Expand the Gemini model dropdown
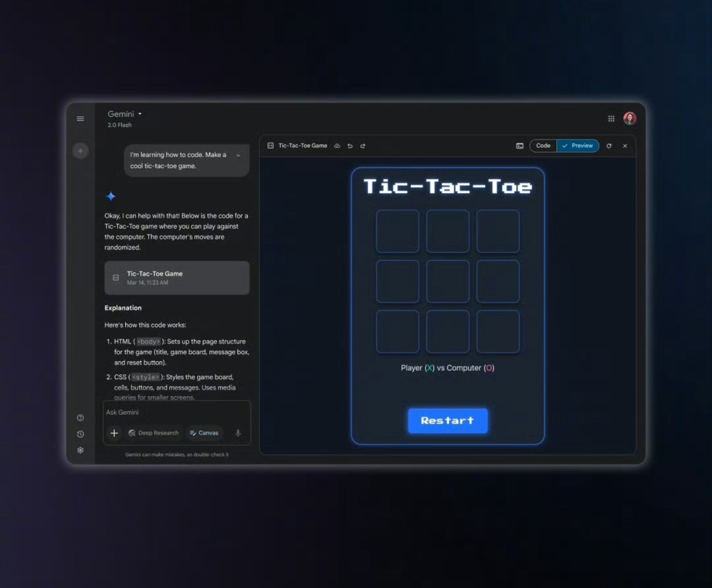 pos(125,114)
